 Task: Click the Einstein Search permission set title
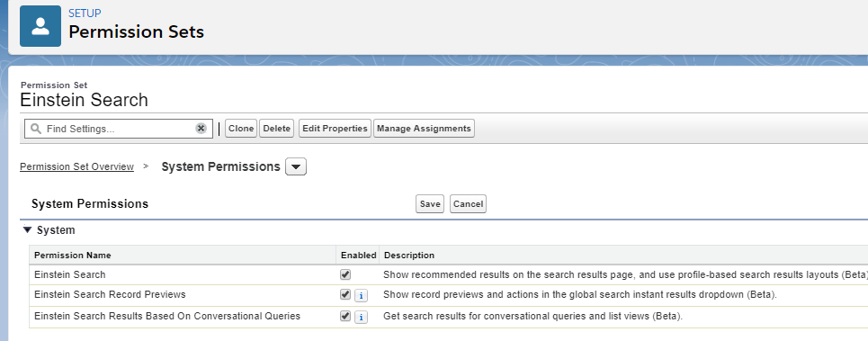coord(85,100)
